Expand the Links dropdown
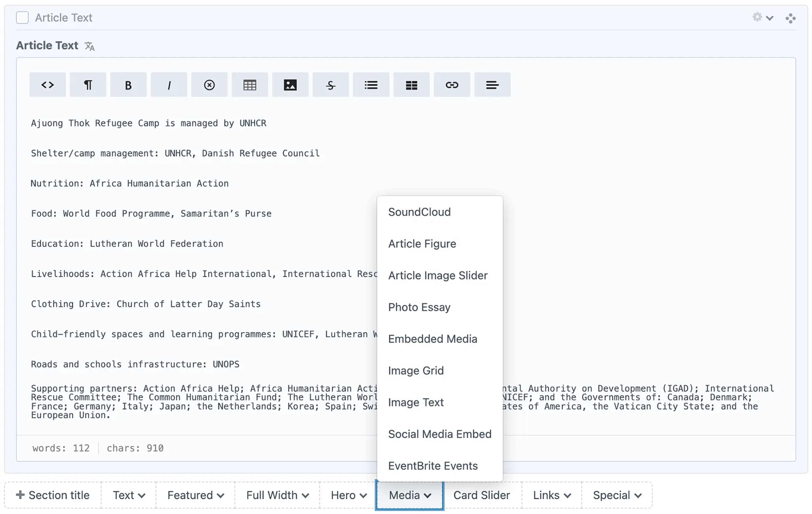812x514 pixels. point(552,495)
